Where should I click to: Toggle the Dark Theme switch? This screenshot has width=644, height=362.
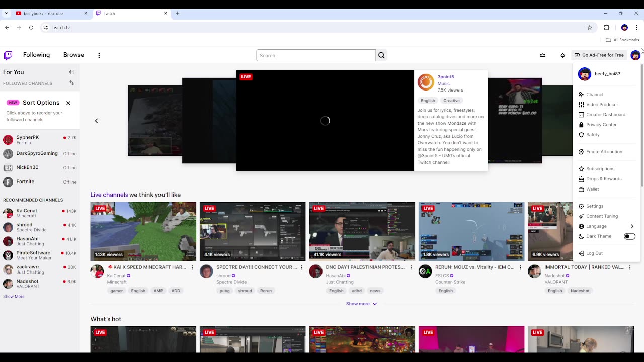[629, 236]
